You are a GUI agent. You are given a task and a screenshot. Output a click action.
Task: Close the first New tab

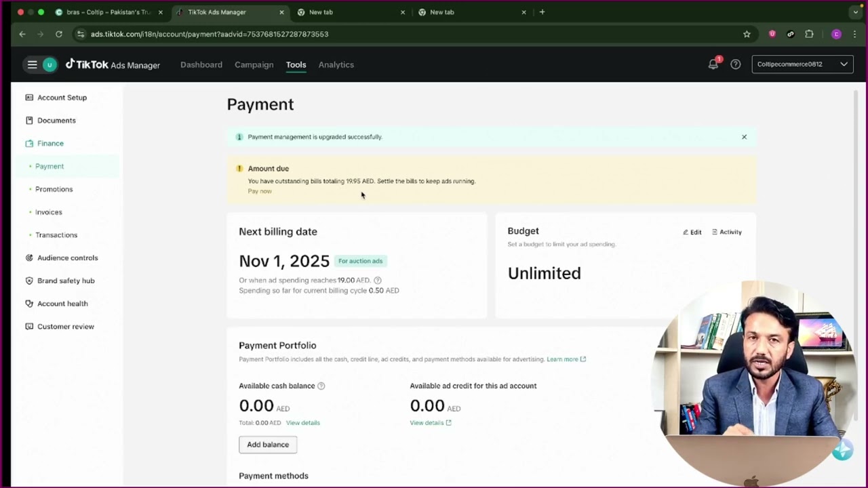point(402,12)
